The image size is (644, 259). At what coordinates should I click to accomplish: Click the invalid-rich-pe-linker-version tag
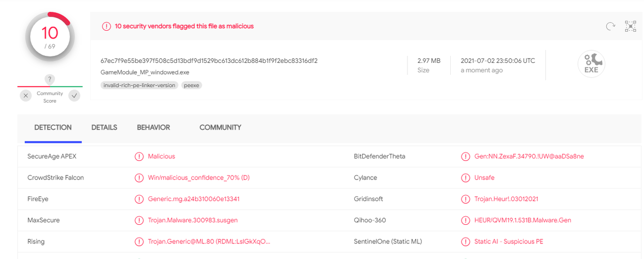click(x=139, y=85)
